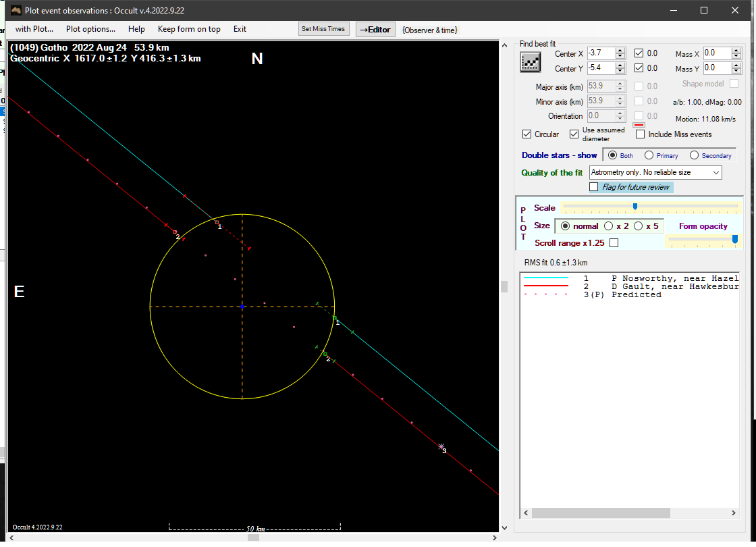This screenshot has width=756, height=547.
Task: Open the 'with Plot...' menu
Action: (x=34, y=29)
